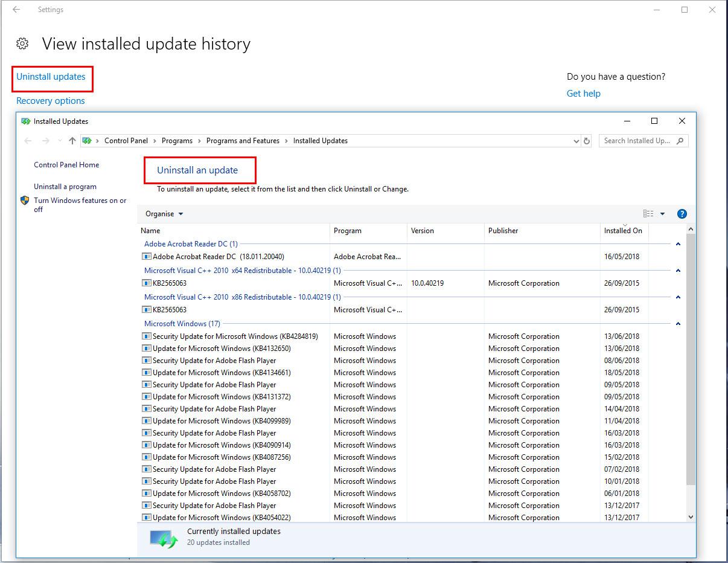Open Uninstall a program
The height and width of the screenshot is (563, 728).
(65, 187)
